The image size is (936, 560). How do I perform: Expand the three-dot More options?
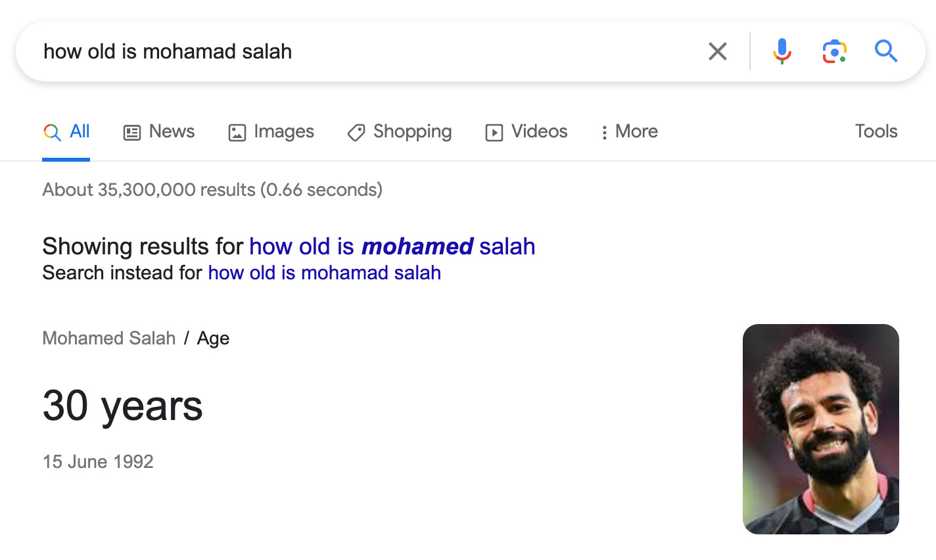604,131
